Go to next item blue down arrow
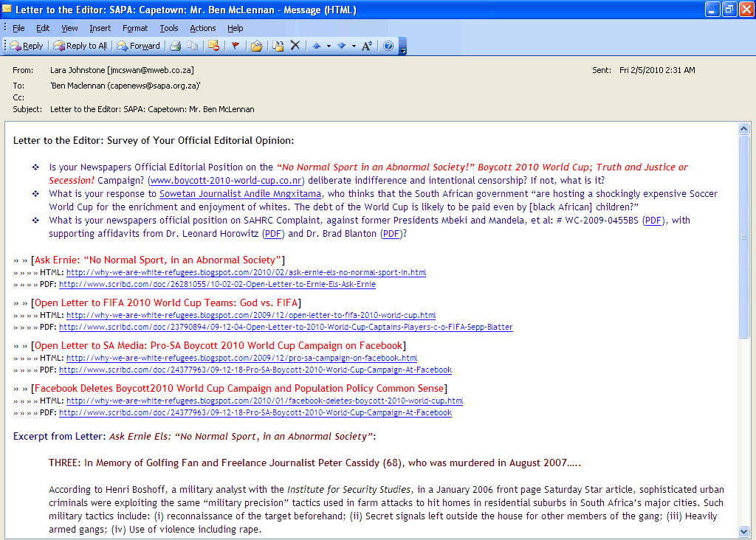 pos(341,46)
